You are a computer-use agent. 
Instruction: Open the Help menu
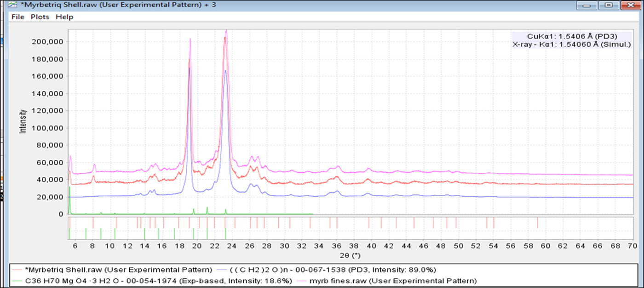[x=64, y=17]
